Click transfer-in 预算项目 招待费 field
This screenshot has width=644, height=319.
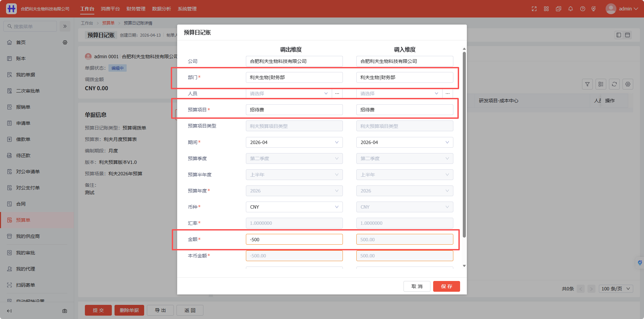pos(405,110)
